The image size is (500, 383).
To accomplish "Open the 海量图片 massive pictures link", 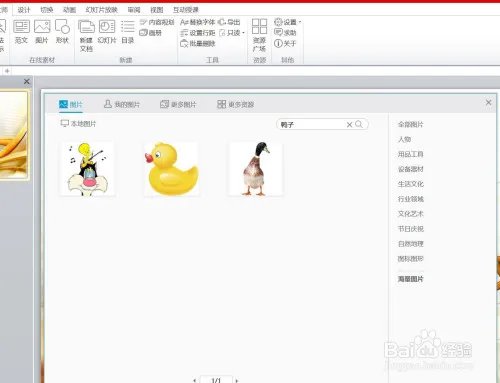I will 411,279.
